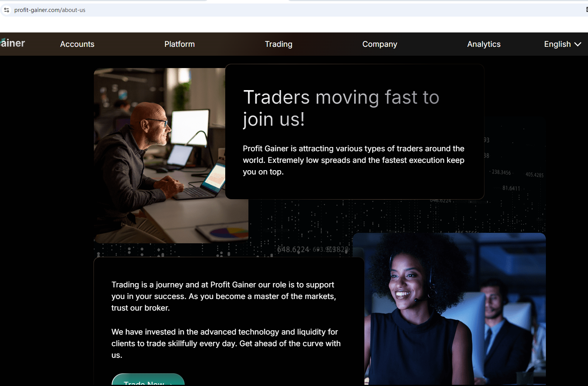Click the 'We have invested' paragraph
The width and height of the screenshot is (588, 386).
pos(226,343)
